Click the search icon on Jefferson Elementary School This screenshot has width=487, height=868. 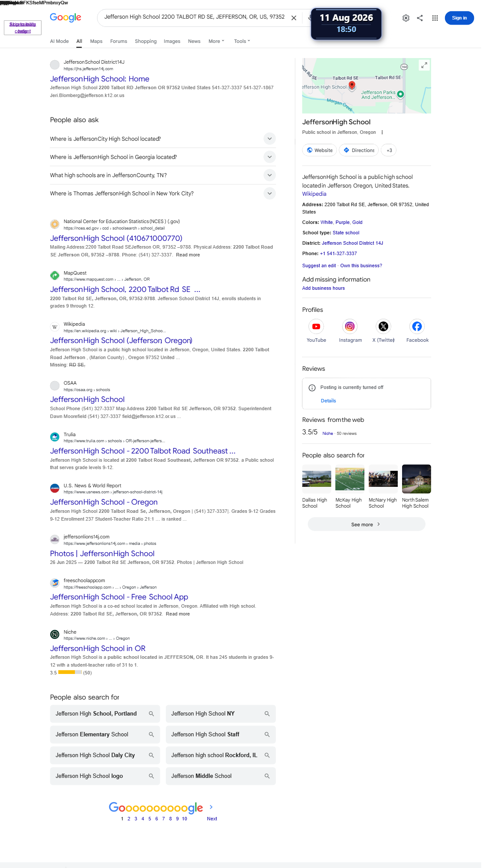tap(151, 735)
